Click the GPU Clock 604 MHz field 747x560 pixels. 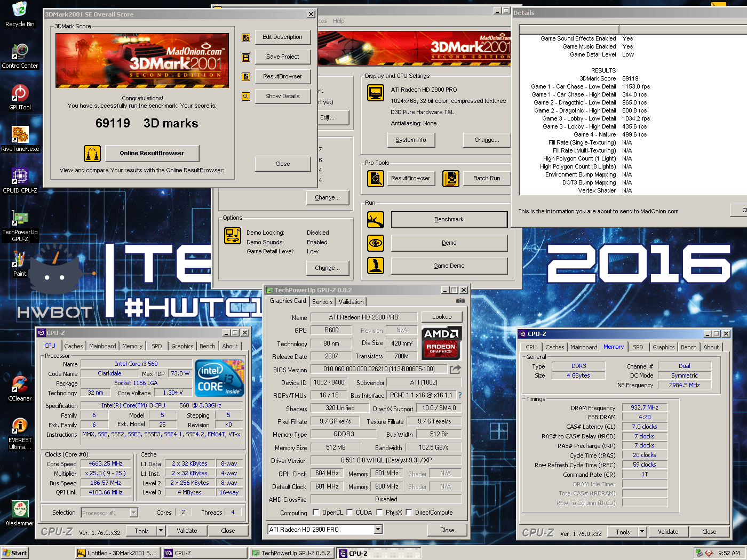327,474
